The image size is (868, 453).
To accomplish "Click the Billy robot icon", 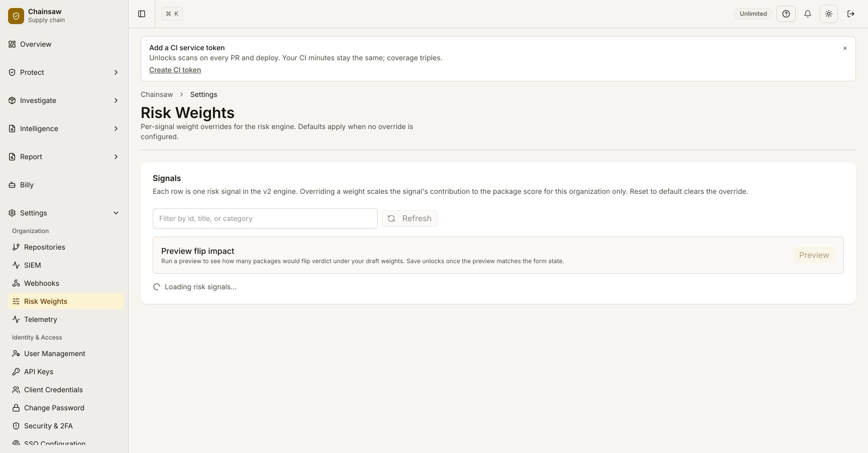I will click(x=12, y=185).
